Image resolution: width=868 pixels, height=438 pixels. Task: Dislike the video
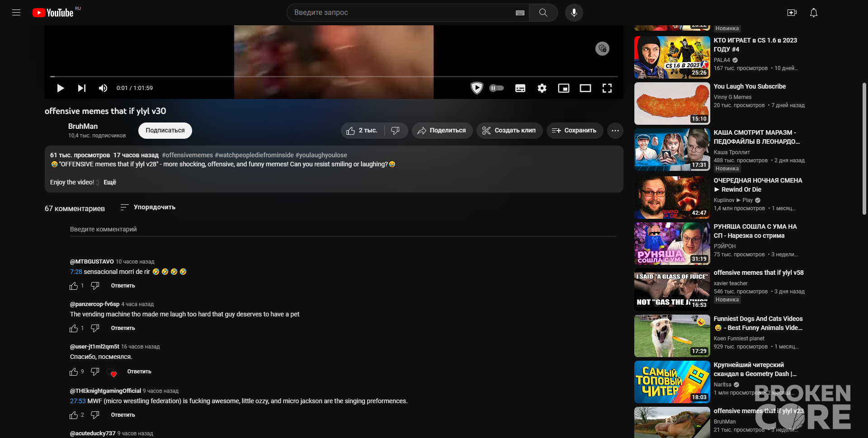pyautogui.click(x=396, y=131)
